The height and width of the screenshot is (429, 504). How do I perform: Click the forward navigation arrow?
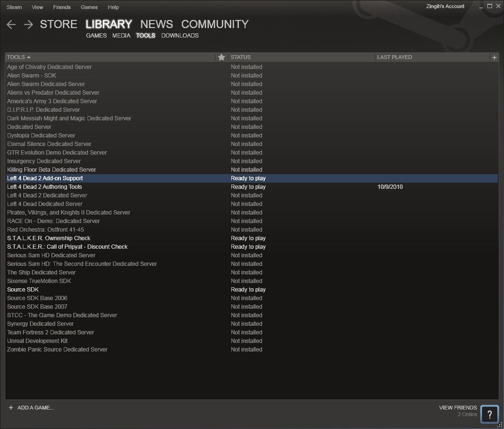[x=29, y=25]
